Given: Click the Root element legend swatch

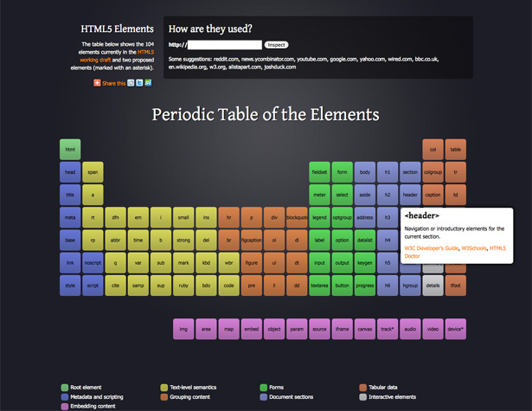Looking at the screenshot, I should 65,388.
